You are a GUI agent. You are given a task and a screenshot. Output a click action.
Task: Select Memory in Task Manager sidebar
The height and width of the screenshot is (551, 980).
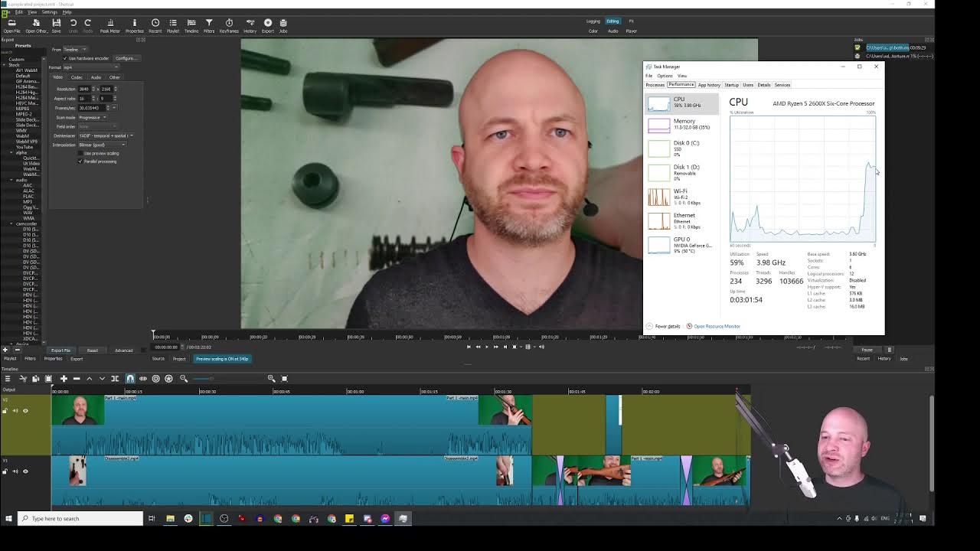pos(681,124)
